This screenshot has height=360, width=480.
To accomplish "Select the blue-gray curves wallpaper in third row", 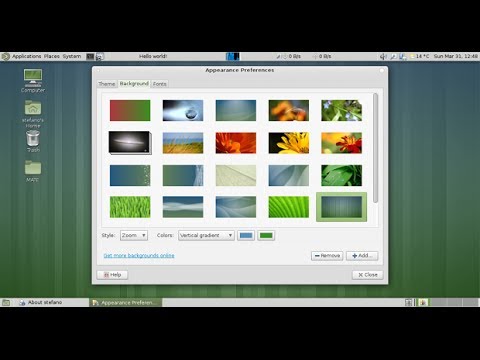I will pos(289,175).
